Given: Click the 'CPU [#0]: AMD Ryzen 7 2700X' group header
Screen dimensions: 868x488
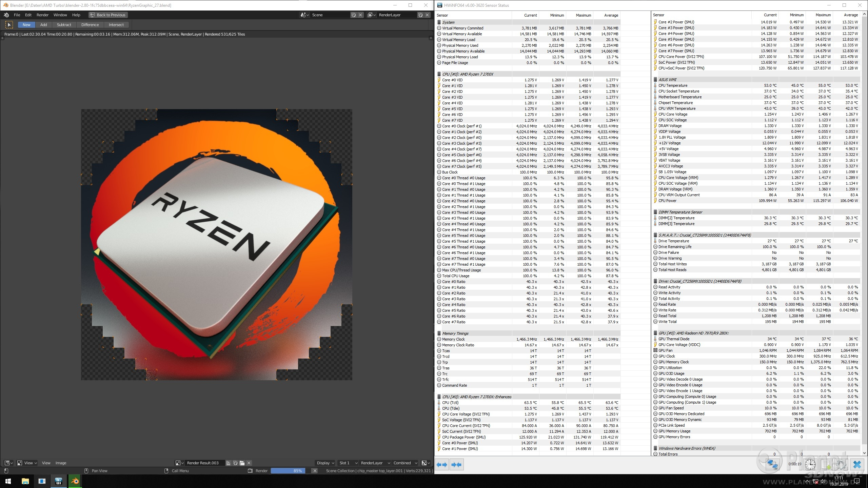Looking at the screenshot, I should tap(529, 74).
